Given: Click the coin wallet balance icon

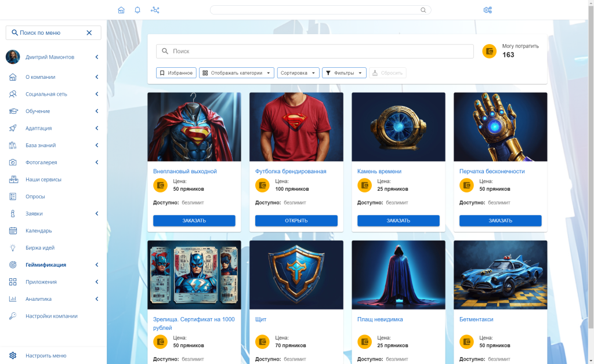Looking at the screenshot, I should click(x=490, y=52).
